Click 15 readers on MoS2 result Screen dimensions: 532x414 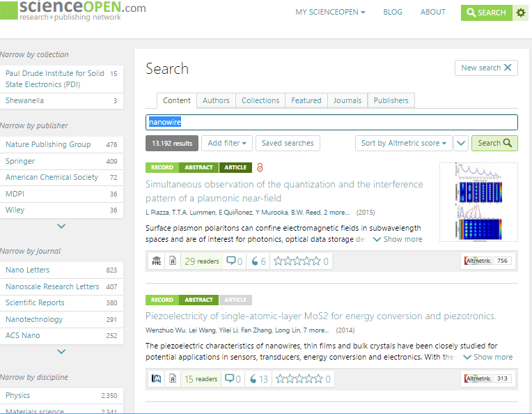[x=201, y=378]
